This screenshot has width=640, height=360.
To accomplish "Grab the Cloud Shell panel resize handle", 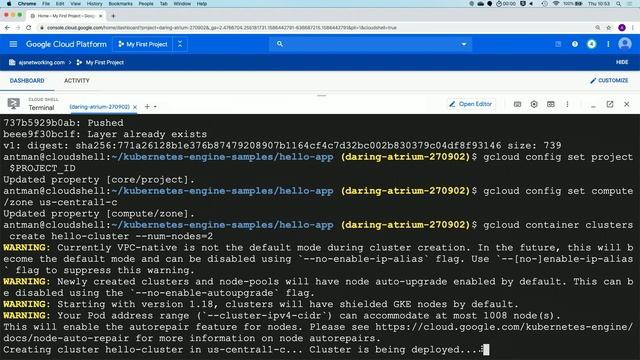I will [322, 96].
